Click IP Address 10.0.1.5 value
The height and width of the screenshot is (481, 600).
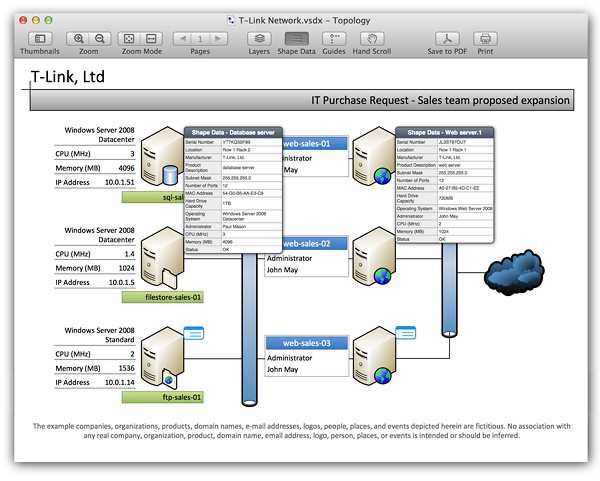point(121,282)
